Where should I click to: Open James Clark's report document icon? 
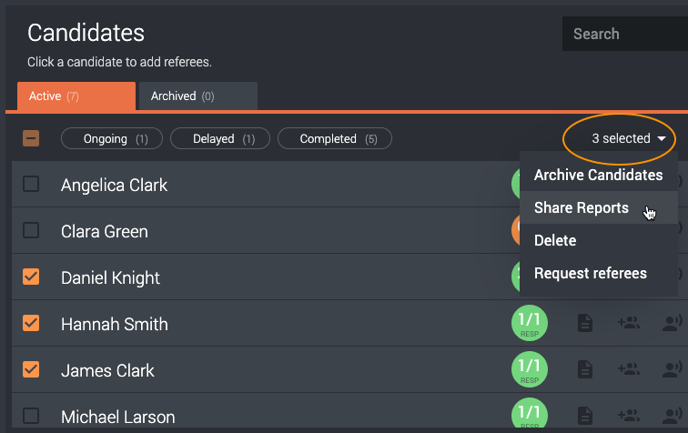[x=585, y=369]
